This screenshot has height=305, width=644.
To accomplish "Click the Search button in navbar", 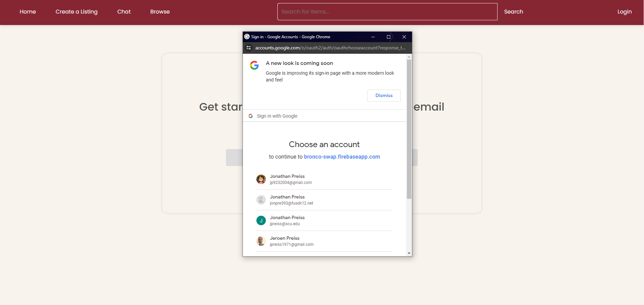I will pos(513,12).
